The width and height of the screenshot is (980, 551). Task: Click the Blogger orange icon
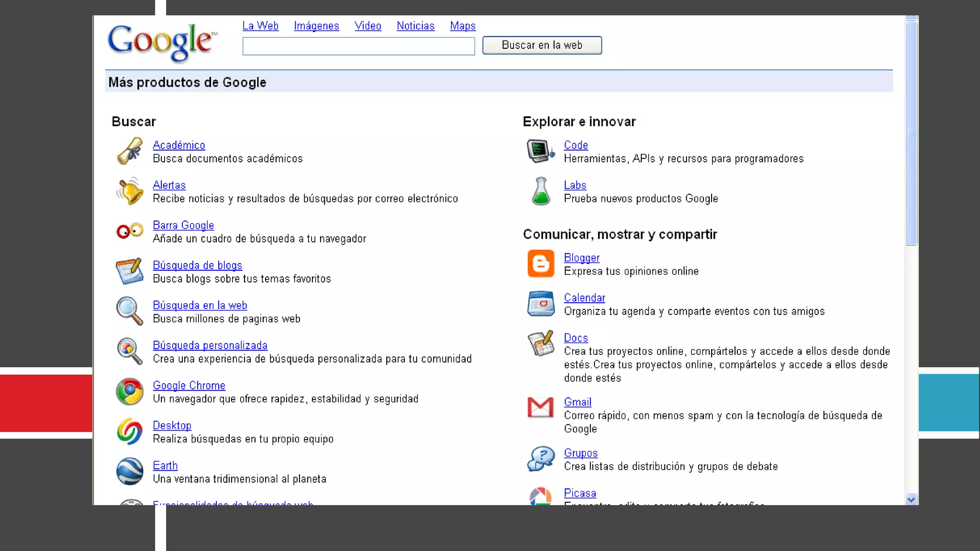pos(541,264)
